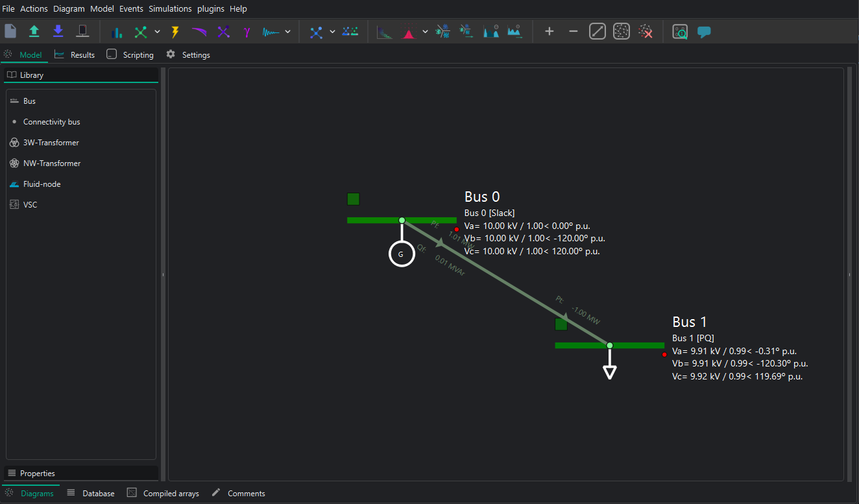This screenshot has width=859, height=504.
Task: Click the purple gamma symbol icon
Action: (x=247, y=31)
